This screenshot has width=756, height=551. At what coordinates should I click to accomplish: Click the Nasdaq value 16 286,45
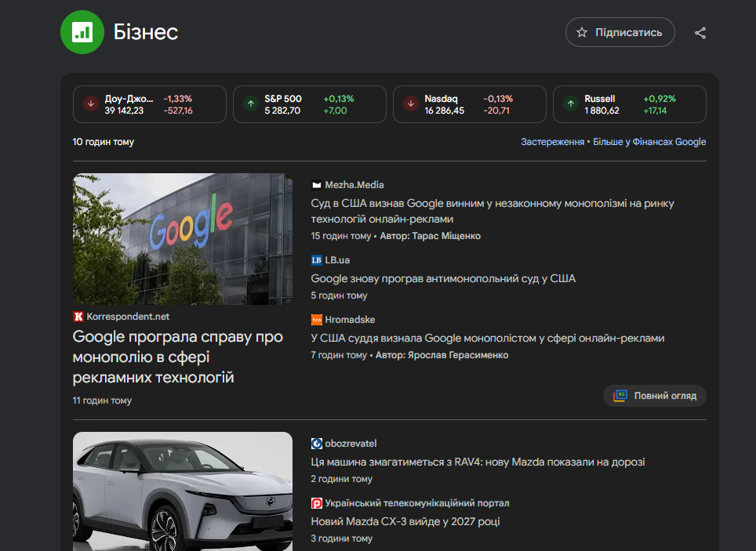[x=444, y=111]
